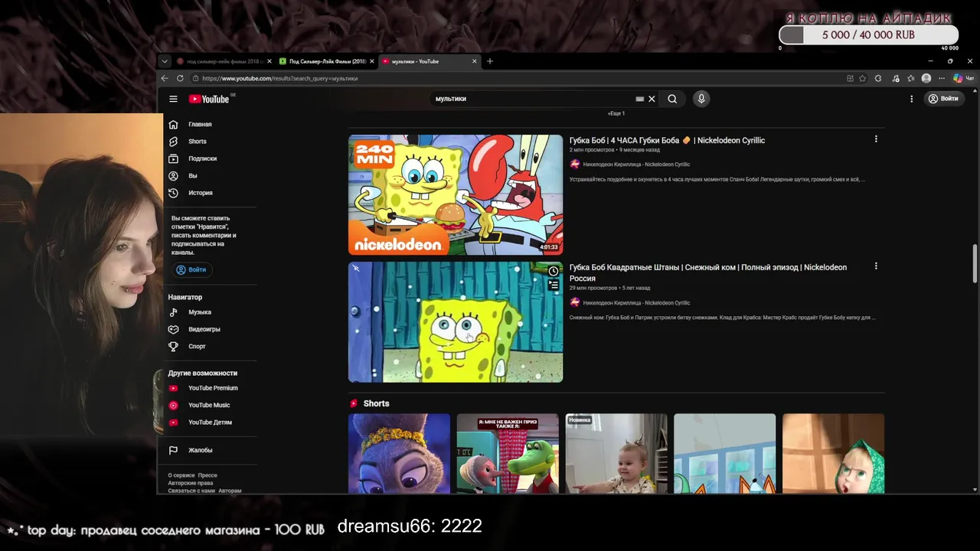980x551 pixels.
Task: Expand the +Ещё 1 results link
Action: coord(616,113)
